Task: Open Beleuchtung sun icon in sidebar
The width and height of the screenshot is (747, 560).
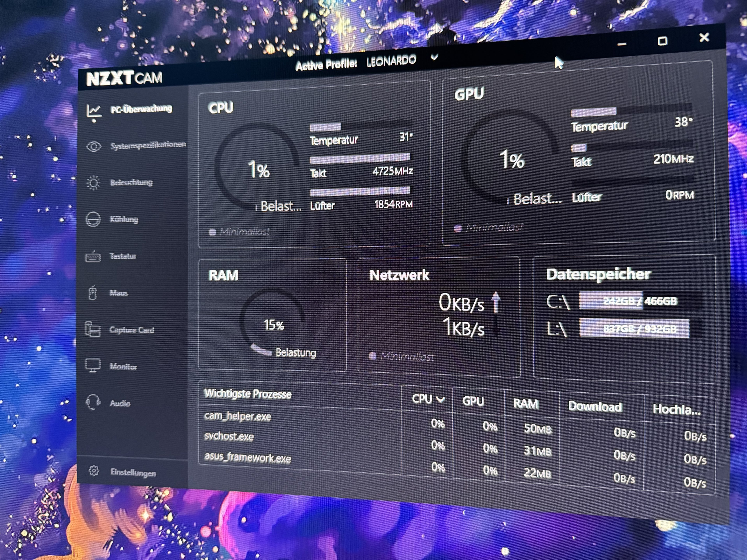Action: (x=93, y=183)
